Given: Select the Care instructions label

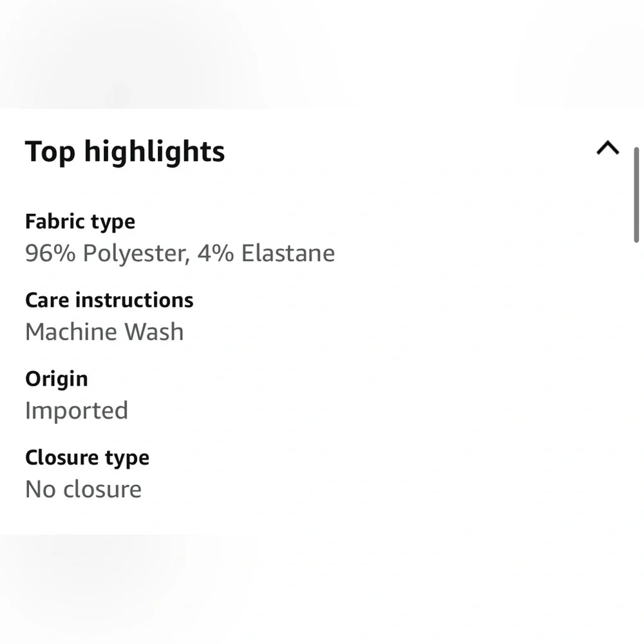Looking at the screenshot, I should coord(109,300).
